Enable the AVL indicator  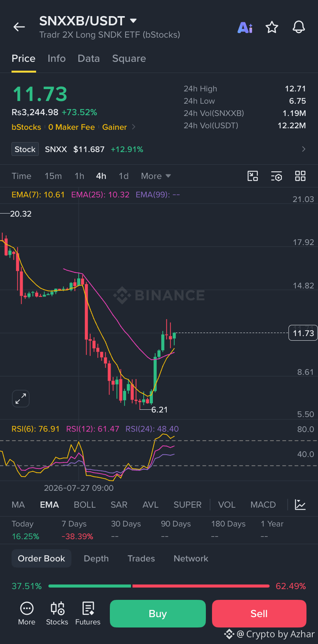pos(151,505)
